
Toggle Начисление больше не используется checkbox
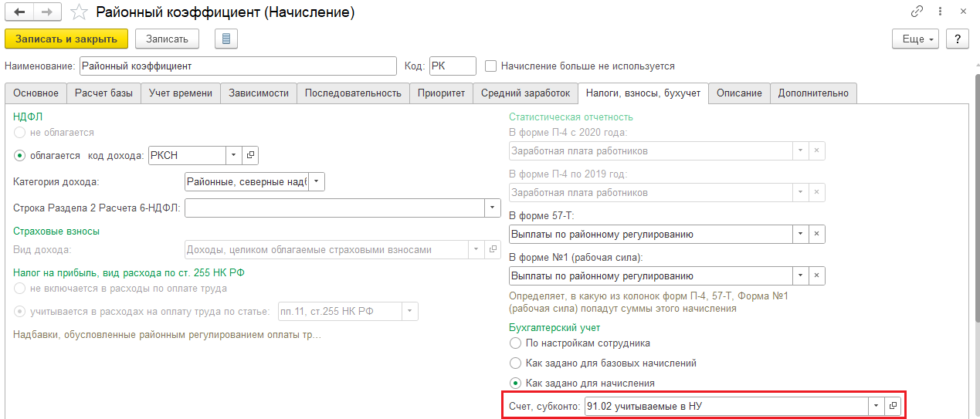pos(491,66)
